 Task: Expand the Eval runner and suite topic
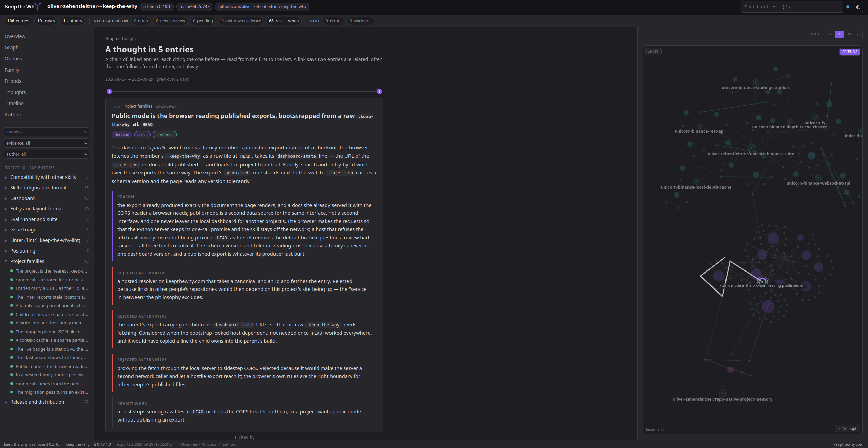click(x=46, y=219)
